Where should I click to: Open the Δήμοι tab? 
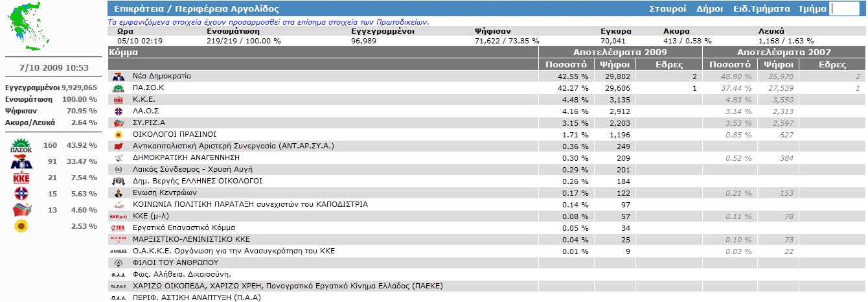point(709,9)
